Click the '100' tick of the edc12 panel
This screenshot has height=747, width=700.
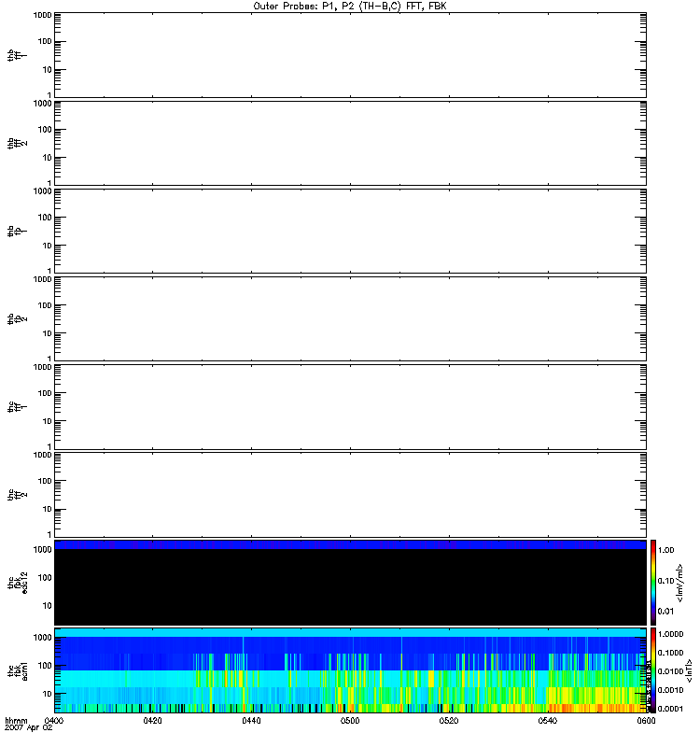coord(45,578)
